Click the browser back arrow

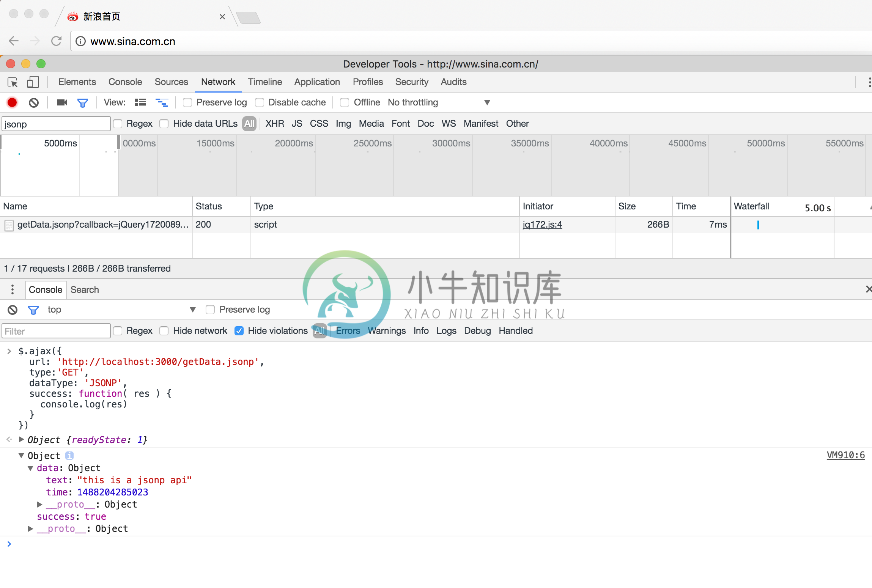[x=14, y=41]
